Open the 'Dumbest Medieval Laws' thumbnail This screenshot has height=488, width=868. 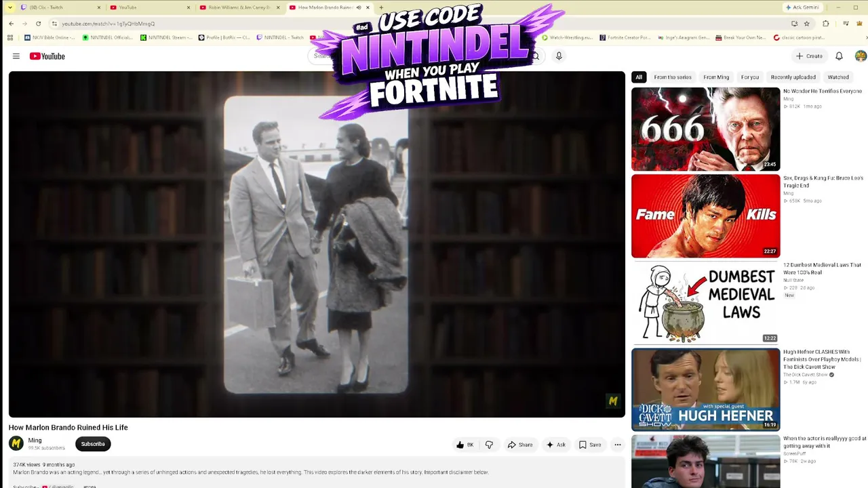705,303
